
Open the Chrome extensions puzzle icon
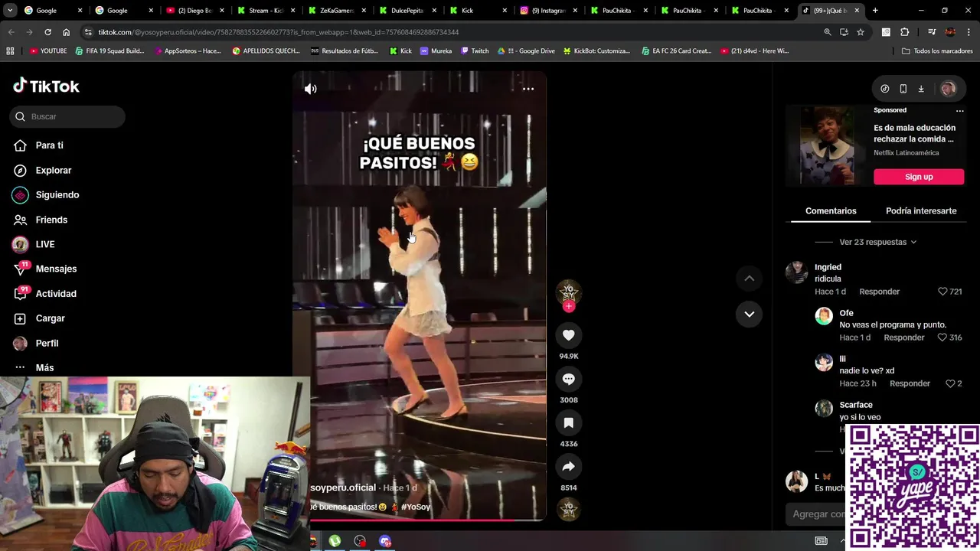[905, 32]
